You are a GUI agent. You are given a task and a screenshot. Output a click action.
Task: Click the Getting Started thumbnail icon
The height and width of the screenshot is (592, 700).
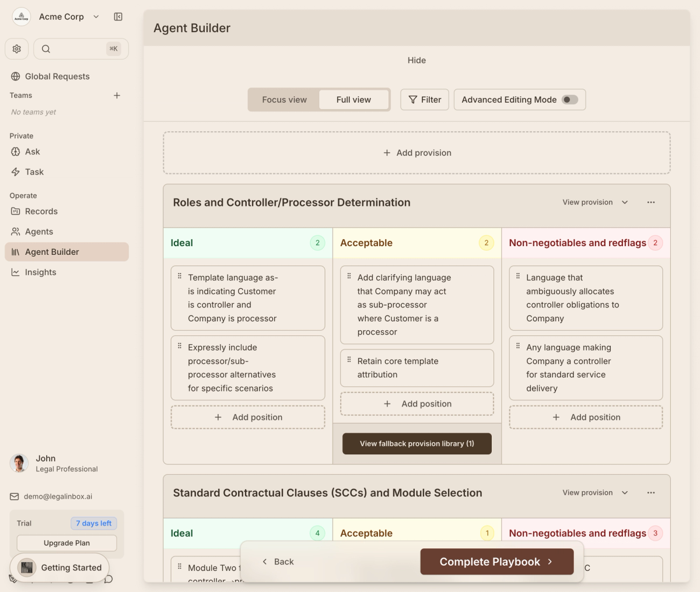pyautogui.click(x=27, y=568)
